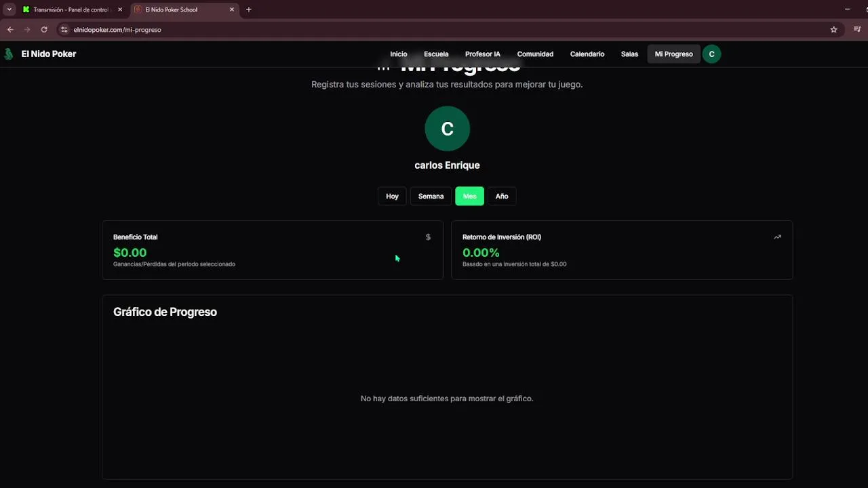The height and width of the screenshot is (488, 868).
Task: Close the El Nido Poker School tab
Action: pyautogui.click(x=232, y=9)
